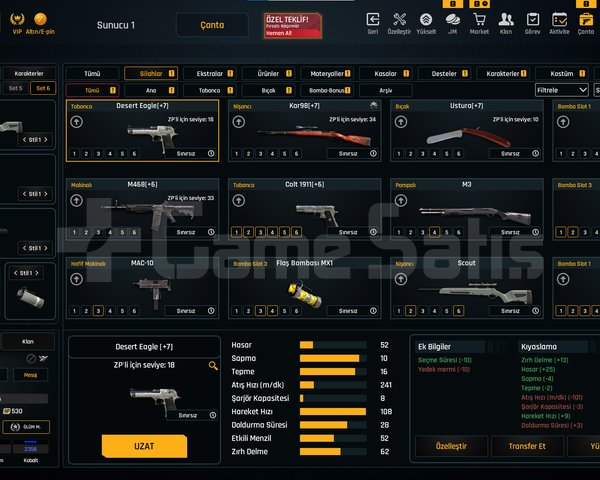Toggle slot 4 on M3 card

click(x=434, y=232)
